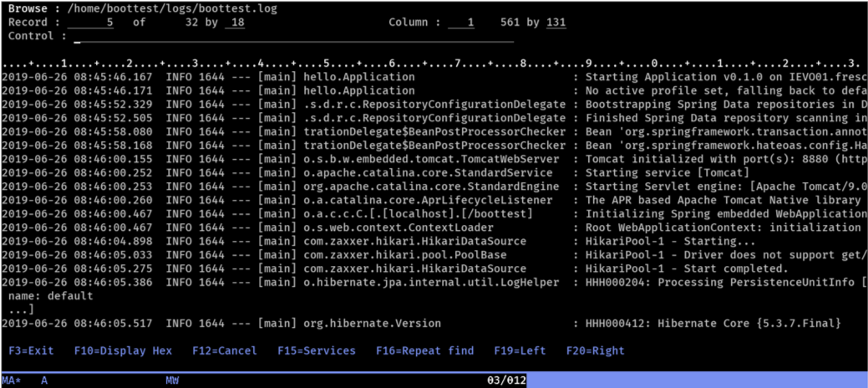Select F10=Display Hex option
This screenshot has width=868, height=388.
[x=123, y=351]
